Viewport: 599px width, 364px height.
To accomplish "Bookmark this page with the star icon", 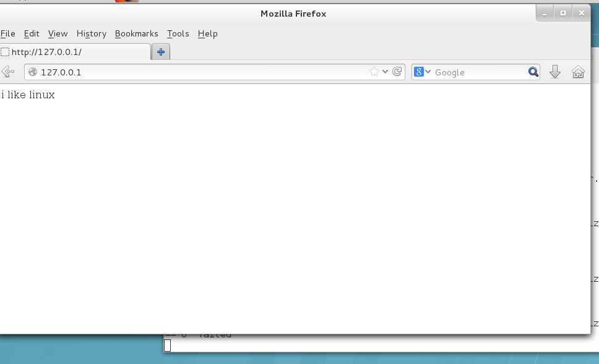I will click(374, 72).
